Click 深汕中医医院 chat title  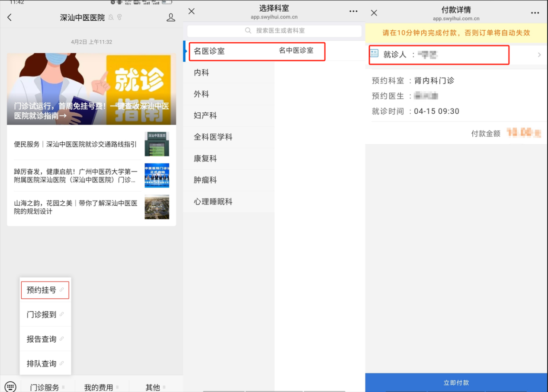point(82,17)
